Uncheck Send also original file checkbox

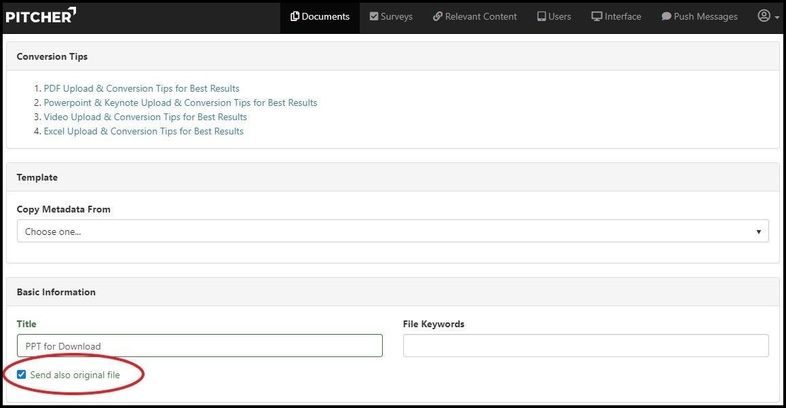pyautogui.click(x=22, y=375)
